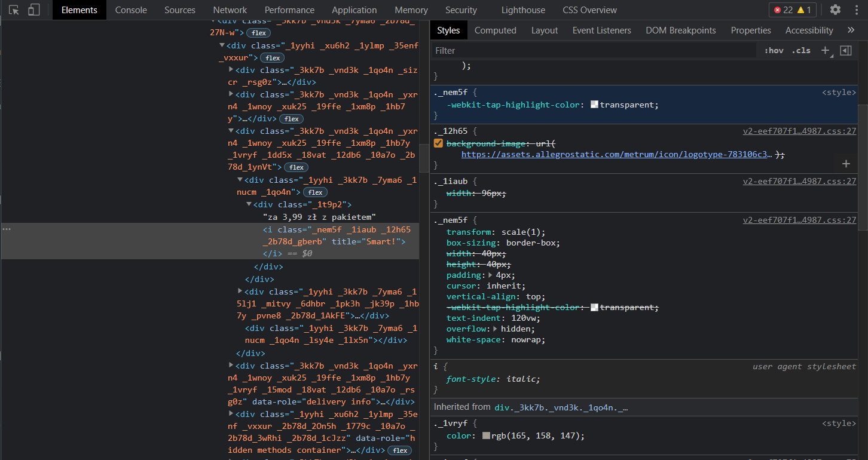Image resolution: width=868 pixels, height=460 pixels.
Task: Open the v2-eef707f1...4987.css:27 stylesheet link
Action: [799, 130]
